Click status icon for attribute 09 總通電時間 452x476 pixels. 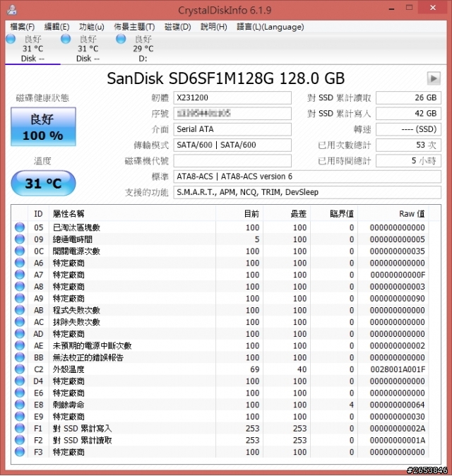point(20,239)
